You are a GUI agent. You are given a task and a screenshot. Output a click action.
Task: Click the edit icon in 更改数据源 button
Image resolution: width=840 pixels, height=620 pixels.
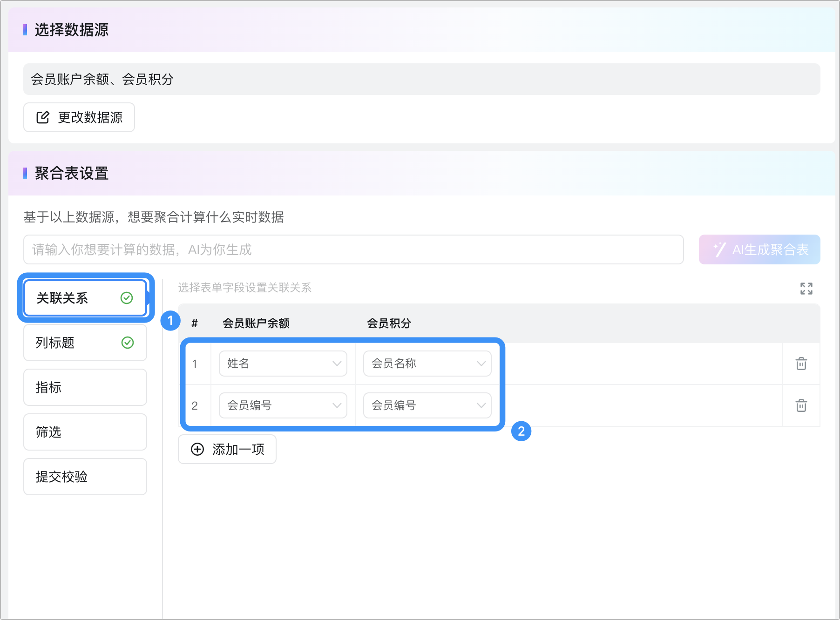click(x=43, y=117)
